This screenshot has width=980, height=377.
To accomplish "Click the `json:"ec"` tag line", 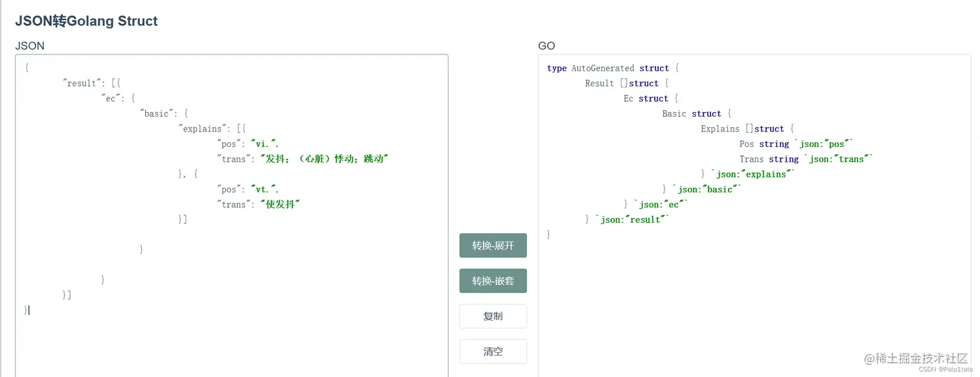I will coord(655,204).
